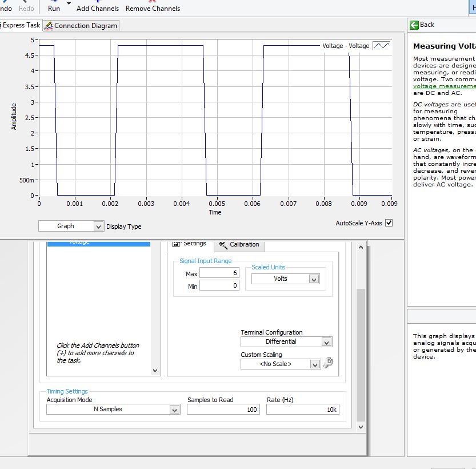This screenshot has width=476, height=469.
Task: Click the wrench icon beside Custom Scaling
Action: [328, 363]
